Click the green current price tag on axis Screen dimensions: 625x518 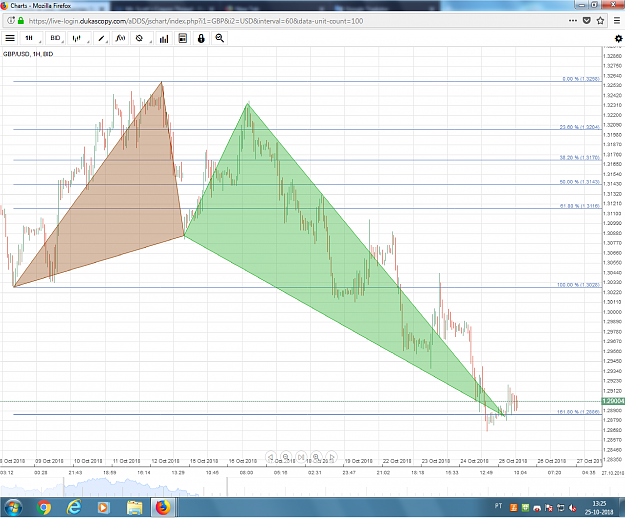613,401
